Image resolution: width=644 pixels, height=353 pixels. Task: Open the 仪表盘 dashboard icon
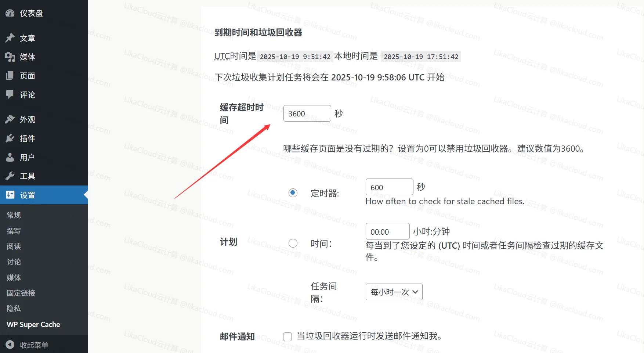(x=10, y=13)
